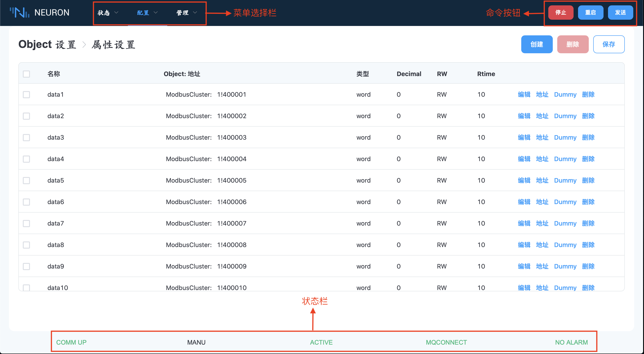Check the data8 row checkbox
The height and width of the screenshot is (354, 644).
click(x=26, y=245)
